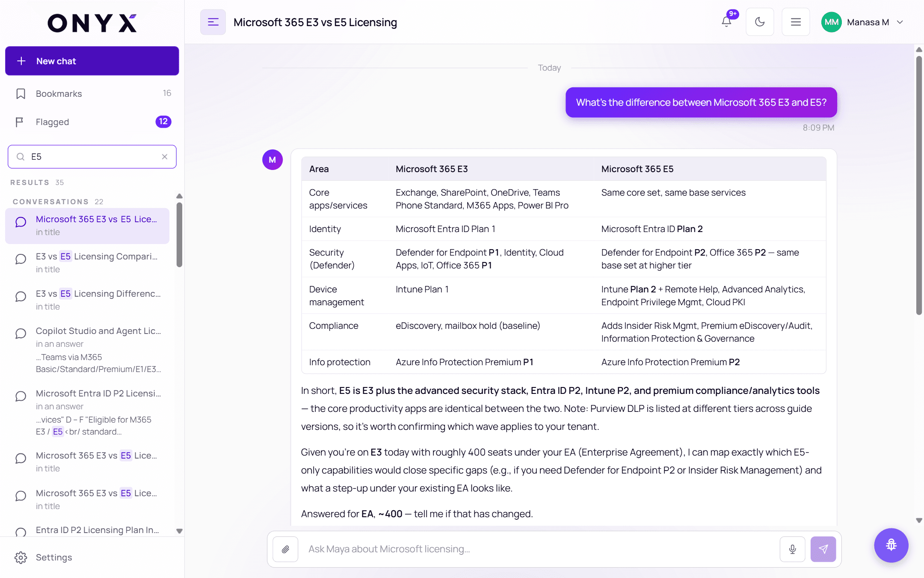924x578 pixels.
Task: Toggle the sidebar collapse button
Action: [213, 22]
